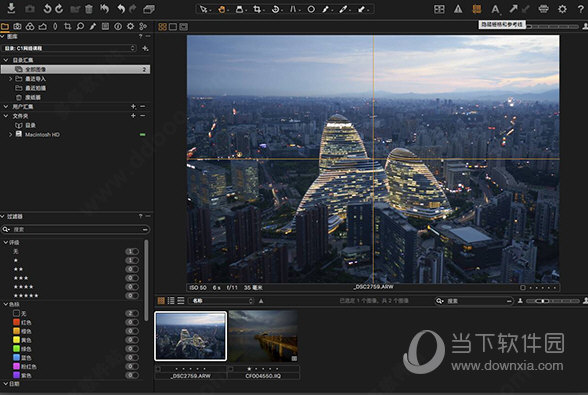Collapse the Rating filter section
The width and height of the screenshot is (588, 395).
point(6,242)
